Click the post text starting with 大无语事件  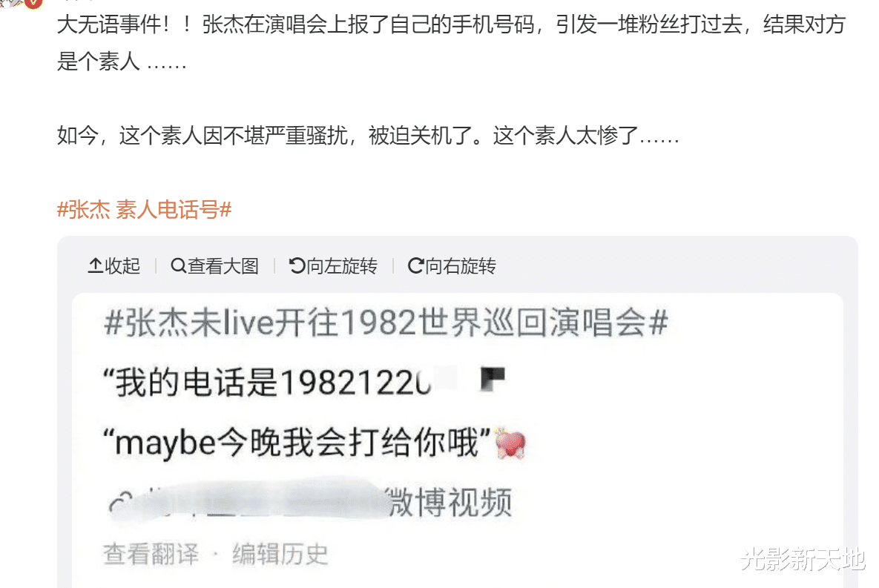[x=451, y=43]
